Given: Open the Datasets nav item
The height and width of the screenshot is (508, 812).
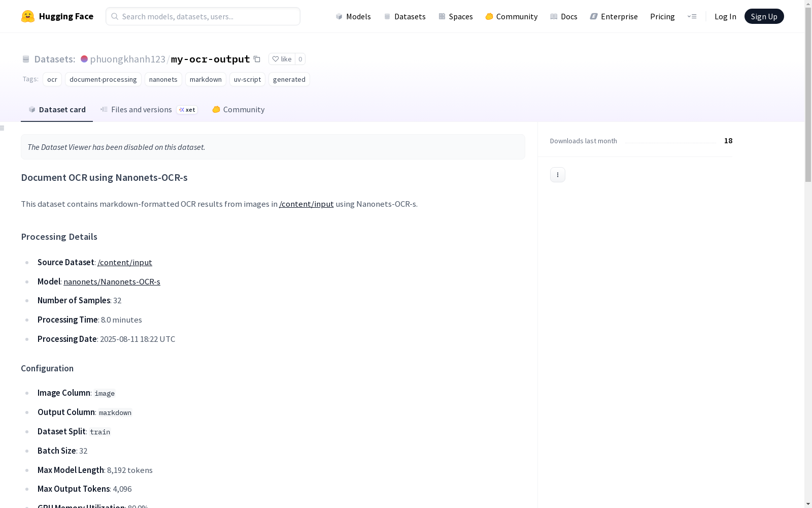Looking at the screenshot, I should 404,16.
